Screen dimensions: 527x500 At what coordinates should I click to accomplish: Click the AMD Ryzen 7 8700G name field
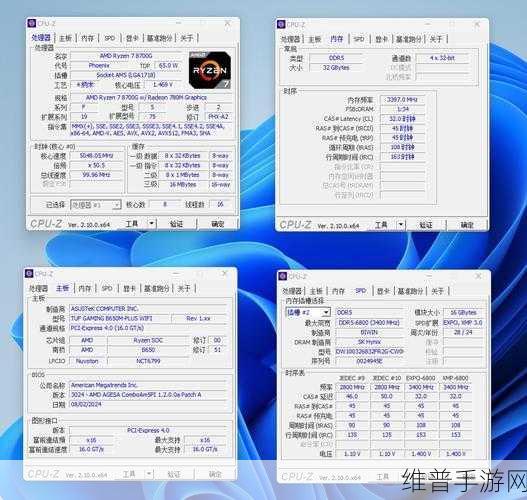tap(126, 55)
